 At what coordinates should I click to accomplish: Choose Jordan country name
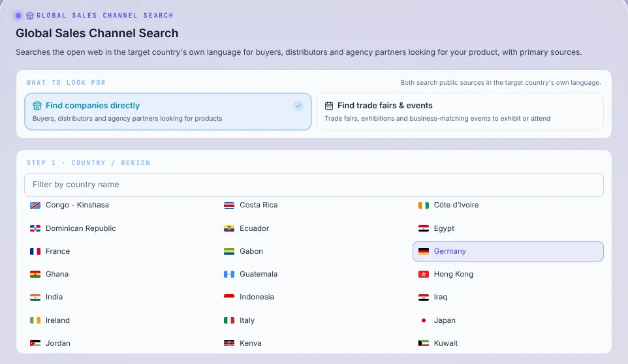point(58,343)
